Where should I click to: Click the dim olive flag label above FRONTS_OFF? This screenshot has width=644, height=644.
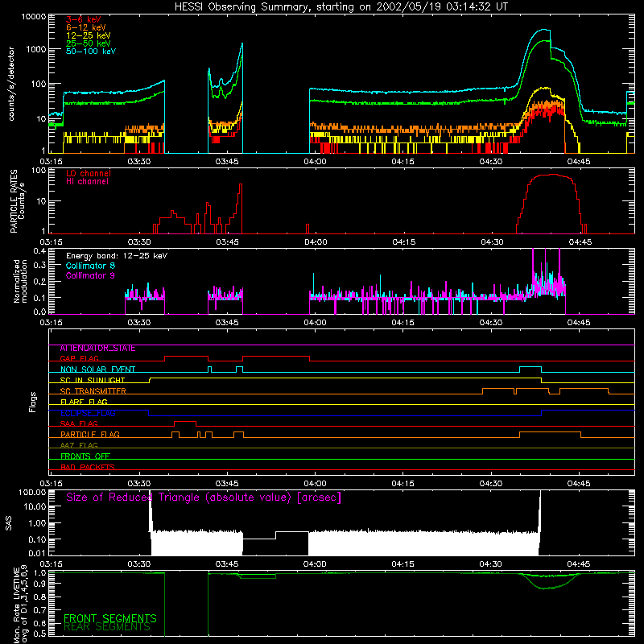tap(79, 446)
